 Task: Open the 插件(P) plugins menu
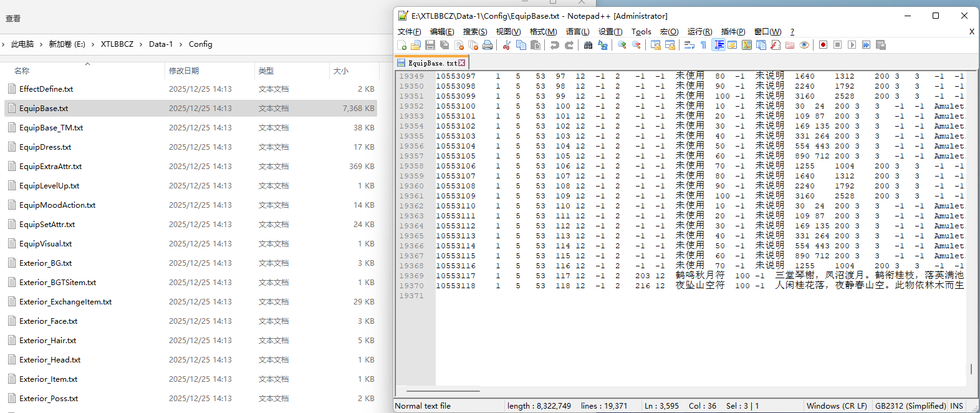click(733, 32)
